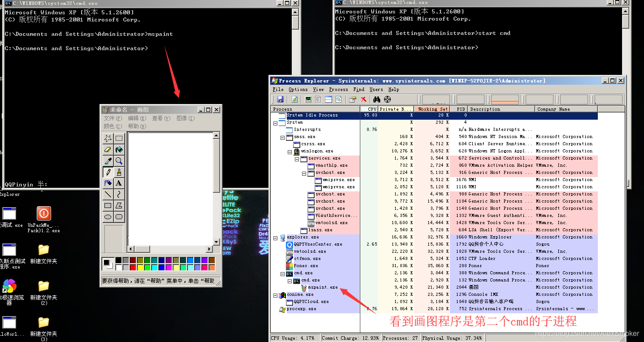Screen dimensions: 644x342
Task: Select the procexp.exe process row
Action: point(435,309)
